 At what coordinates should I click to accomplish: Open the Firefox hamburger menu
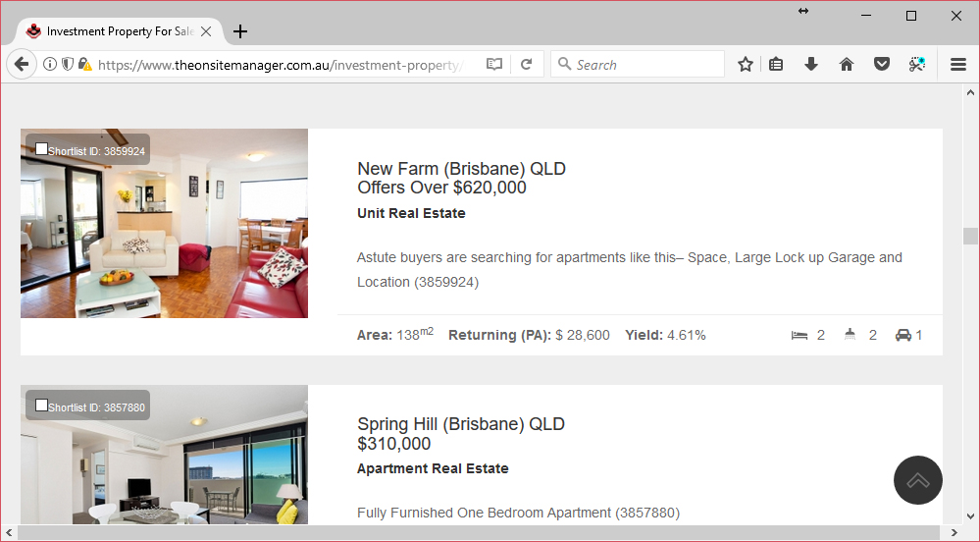[958, 64]
